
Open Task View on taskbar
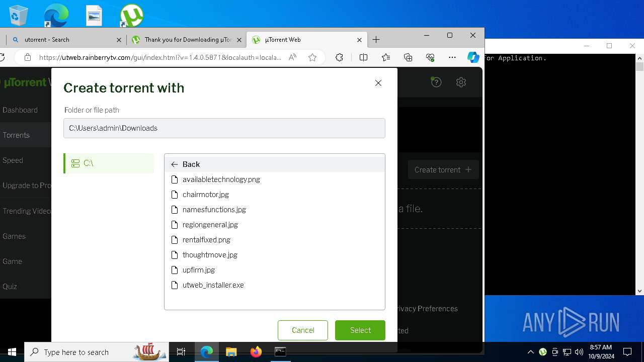[x=181, y=352]
